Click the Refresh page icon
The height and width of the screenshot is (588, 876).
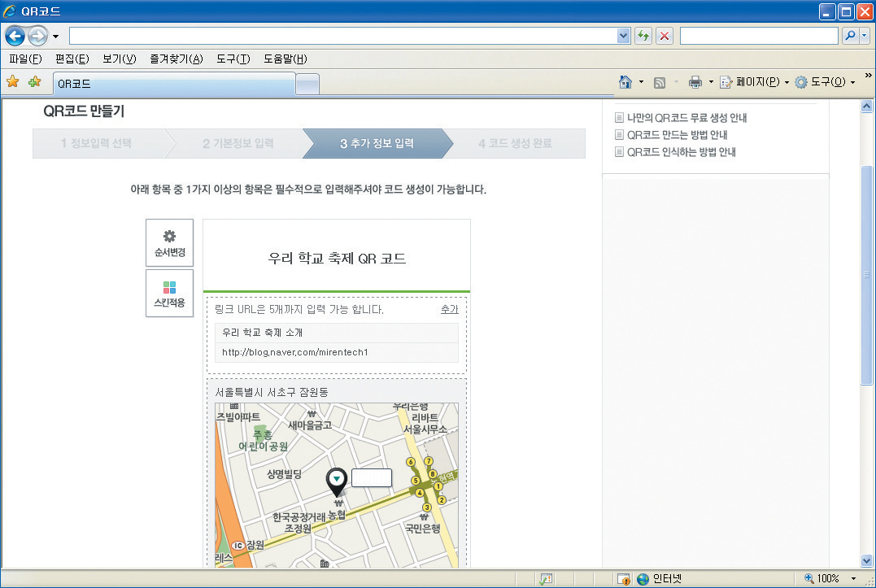643,36
